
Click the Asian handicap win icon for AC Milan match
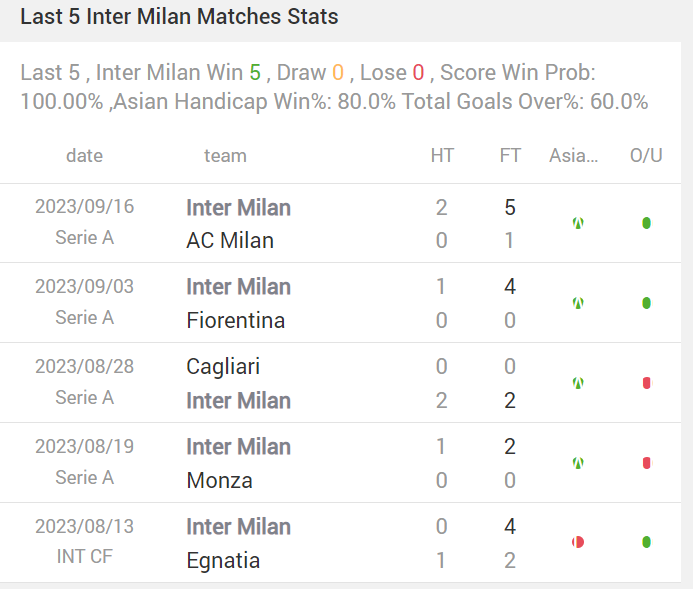(x=578, y=223)
